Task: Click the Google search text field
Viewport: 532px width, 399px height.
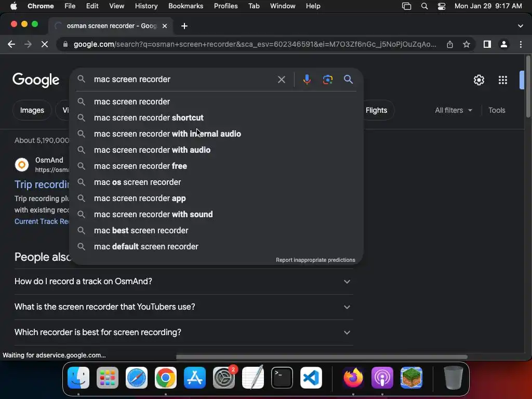Action: point(183,79)
